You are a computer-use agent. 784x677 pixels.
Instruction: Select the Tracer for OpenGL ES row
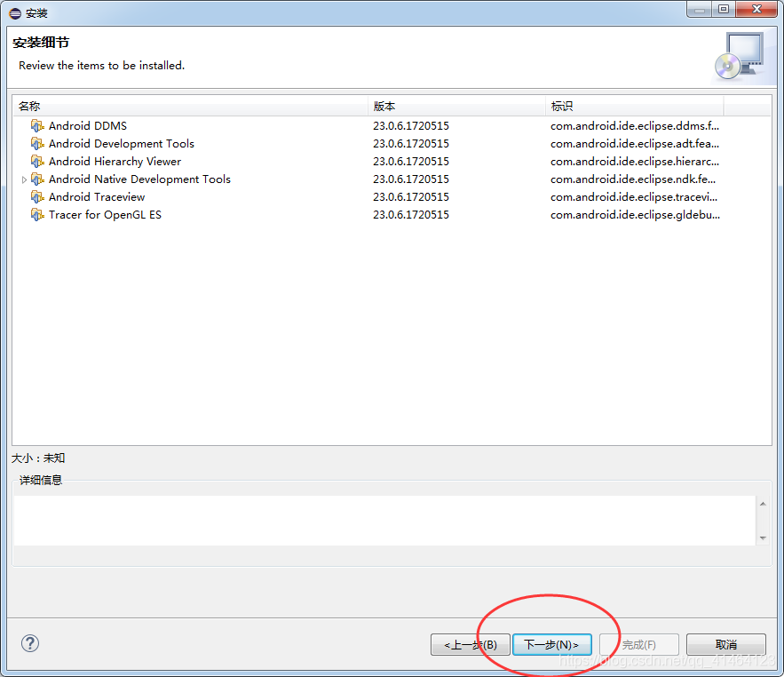(392, 215)
